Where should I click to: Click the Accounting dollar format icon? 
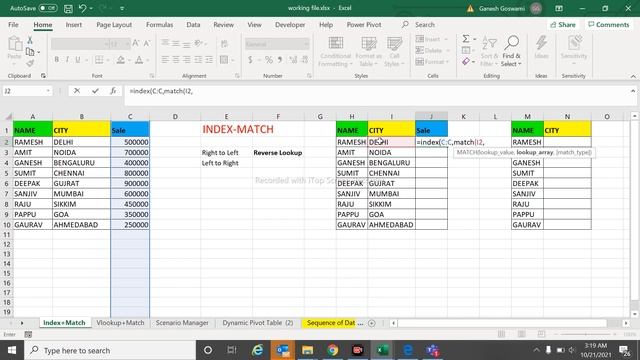point(250,60)
